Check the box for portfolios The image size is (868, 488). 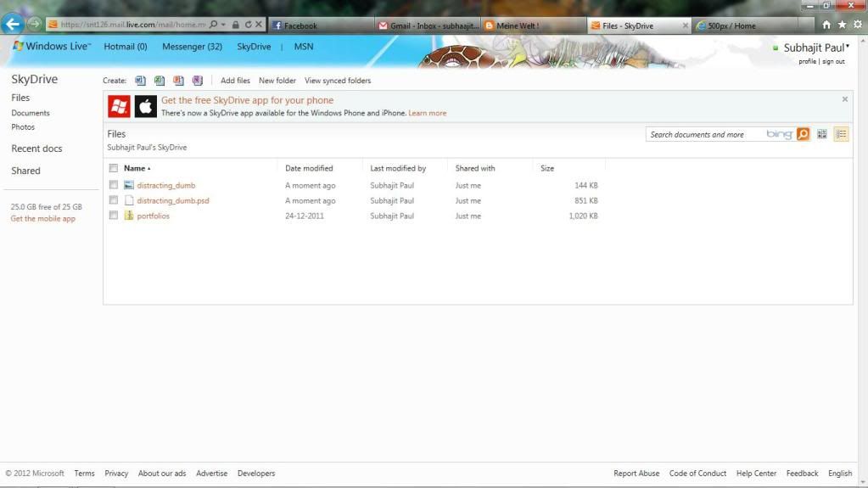pyautogui.click(x=114, y=216)
